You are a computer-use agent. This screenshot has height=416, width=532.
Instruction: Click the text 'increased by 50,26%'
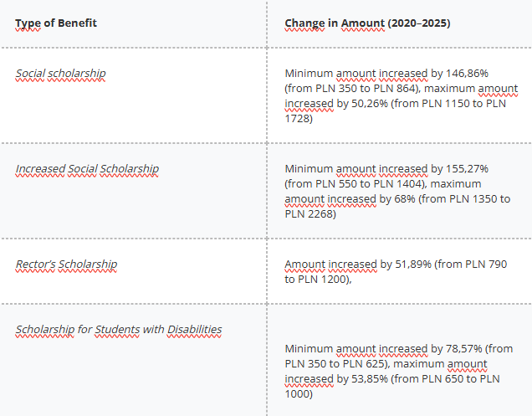(336, 104)
